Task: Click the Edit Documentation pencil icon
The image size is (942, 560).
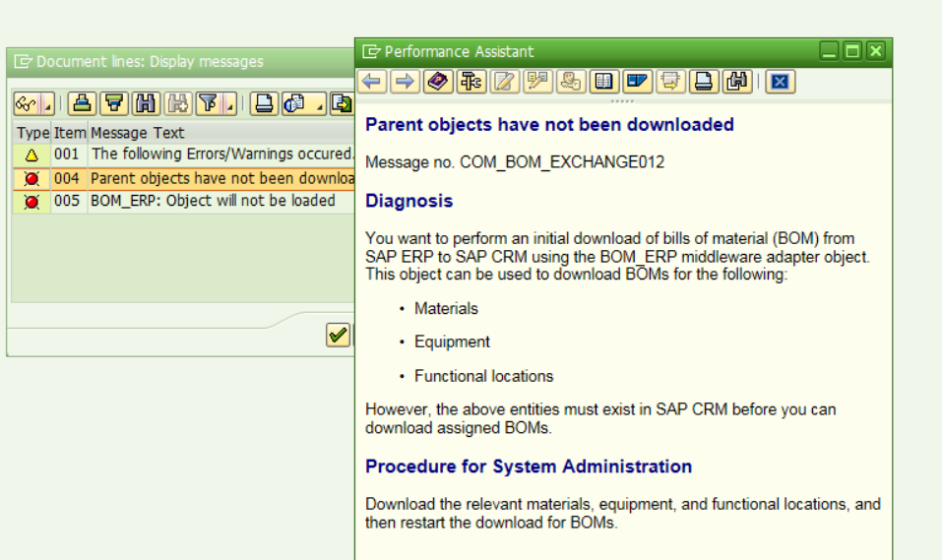Action: pyautogui.click(x=505, y=82)
